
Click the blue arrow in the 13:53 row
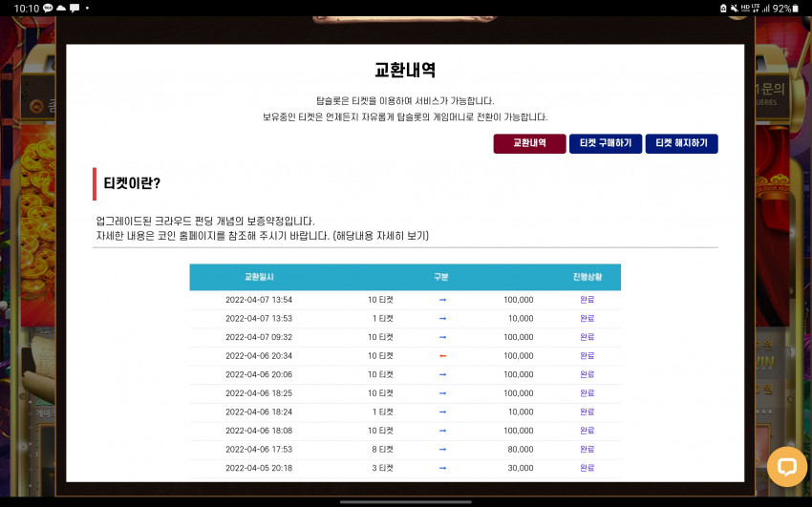442,318
